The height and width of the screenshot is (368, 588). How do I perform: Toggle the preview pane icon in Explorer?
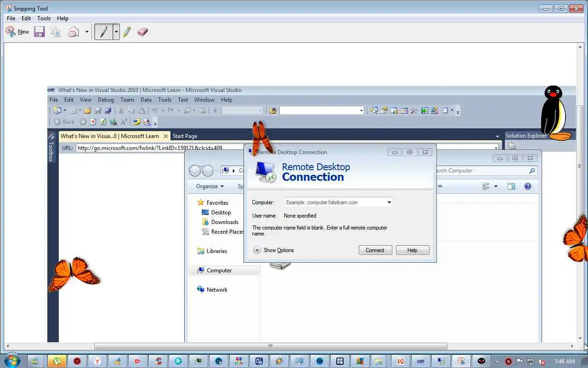click(511, 186)
